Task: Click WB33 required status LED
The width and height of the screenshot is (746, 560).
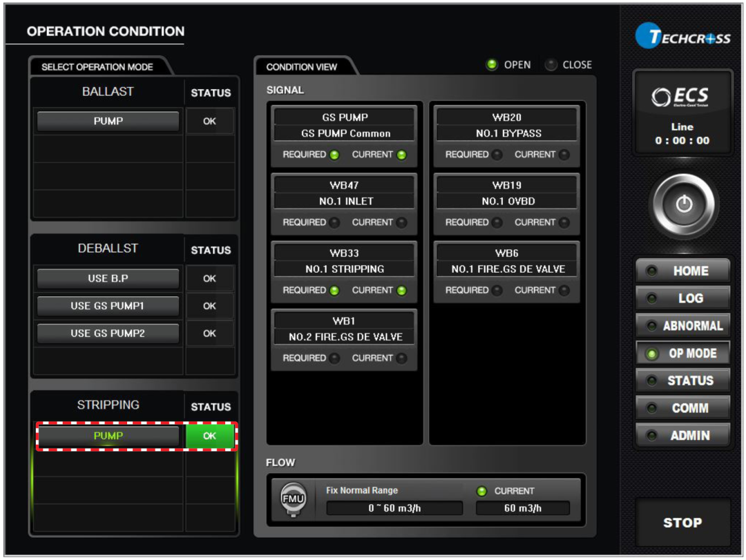Action: pos(334,291)
